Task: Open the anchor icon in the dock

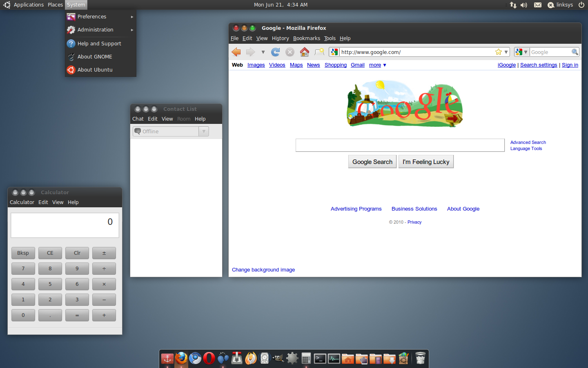Action: click(x=167, y=359)
